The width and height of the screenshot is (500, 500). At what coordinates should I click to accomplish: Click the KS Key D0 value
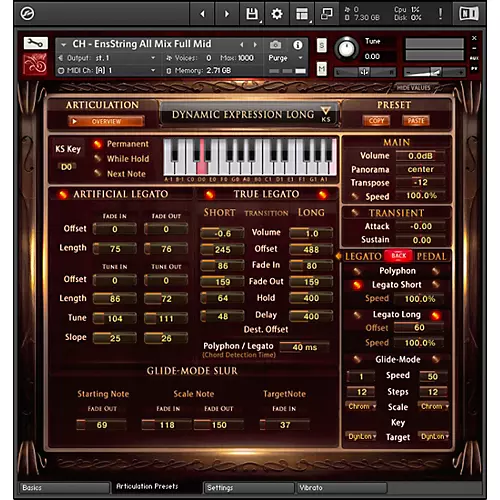(66, 167)
